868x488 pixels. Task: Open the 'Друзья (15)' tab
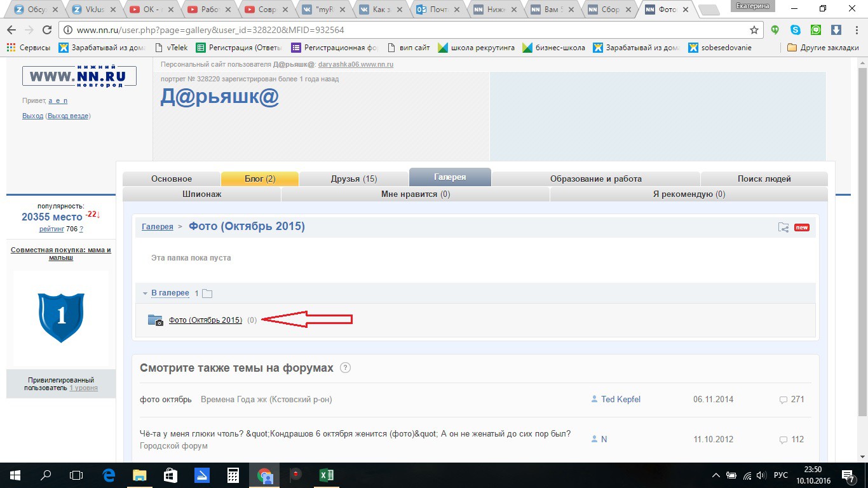353,179
